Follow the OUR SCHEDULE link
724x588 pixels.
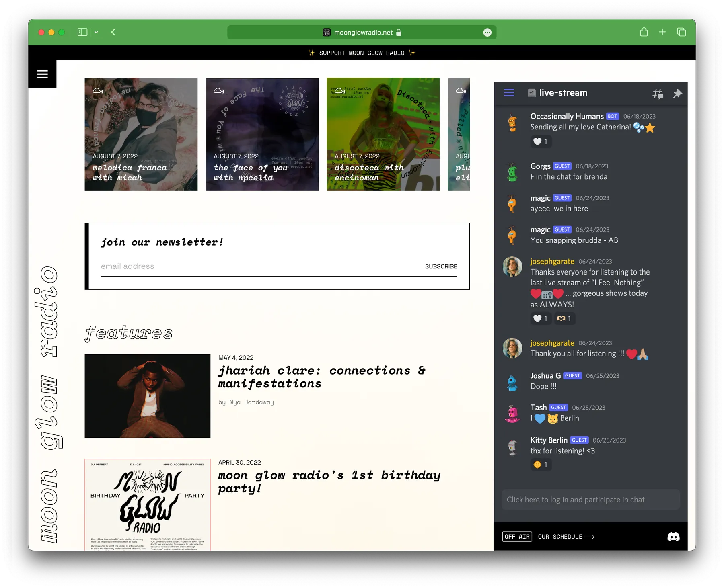pyautogui.click(x=560, y=536)
